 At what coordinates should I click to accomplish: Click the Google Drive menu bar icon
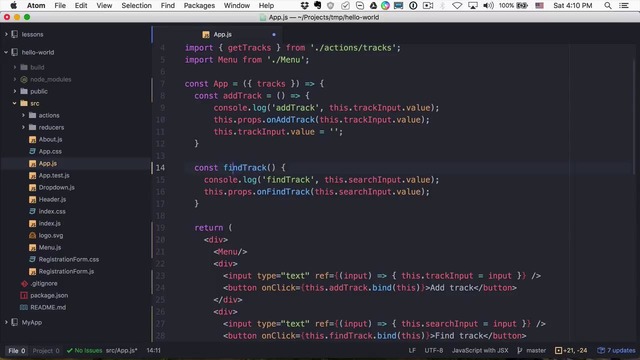pyautogui.click(x=373, y=5)
